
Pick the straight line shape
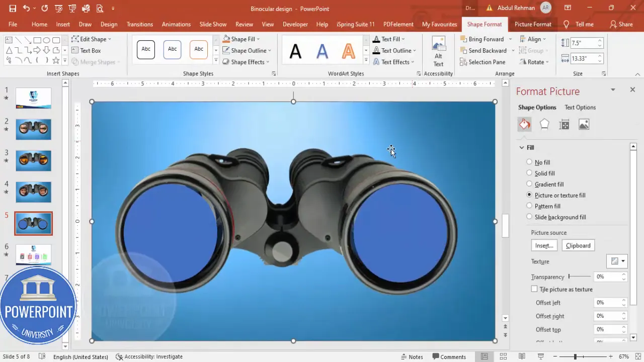pyautogui.click(x=18, y=40)
